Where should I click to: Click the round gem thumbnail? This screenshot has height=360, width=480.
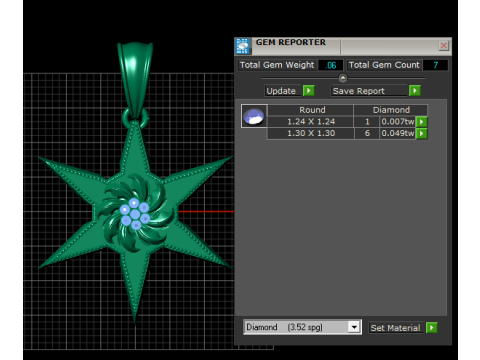254,116
